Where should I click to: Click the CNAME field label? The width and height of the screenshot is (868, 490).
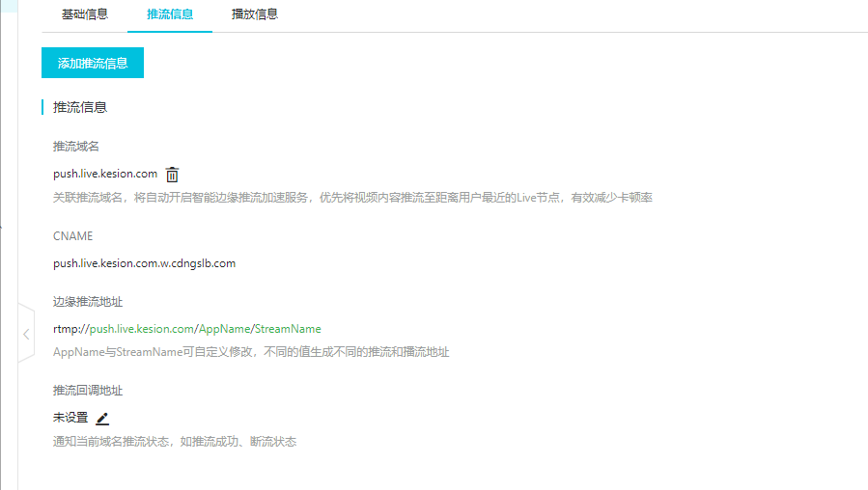pyautogui.click(x=73, y=236)
